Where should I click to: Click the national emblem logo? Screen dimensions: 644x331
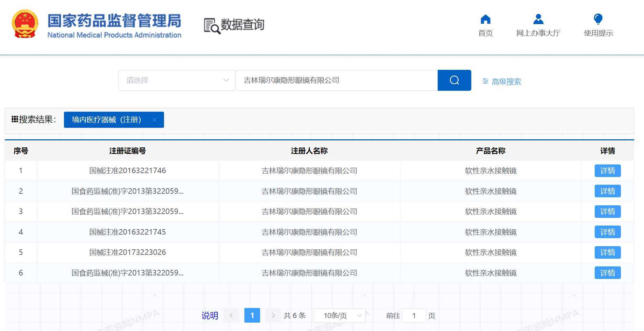pos(25,24)
